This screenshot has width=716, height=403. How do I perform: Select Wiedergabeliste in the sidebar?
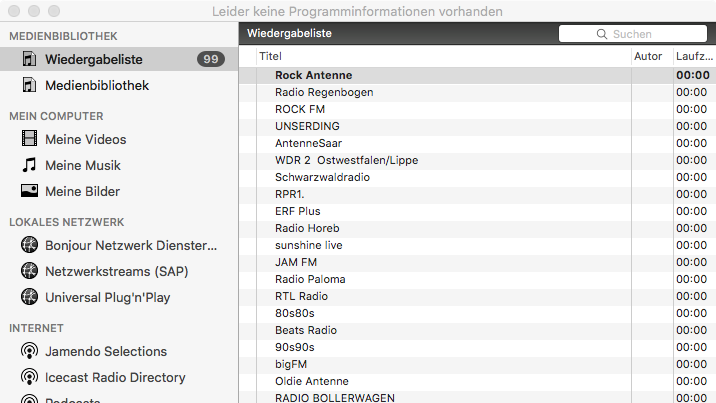pos(119,59)
